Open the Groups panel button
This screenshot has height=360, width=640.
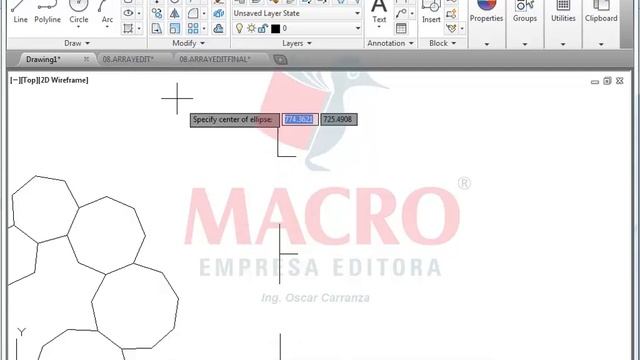click(x=525, y=11)
